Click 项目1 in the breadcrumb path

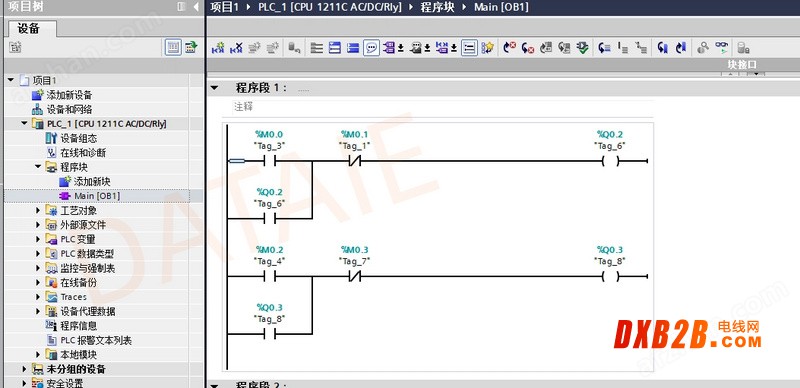tap(224, 7)
